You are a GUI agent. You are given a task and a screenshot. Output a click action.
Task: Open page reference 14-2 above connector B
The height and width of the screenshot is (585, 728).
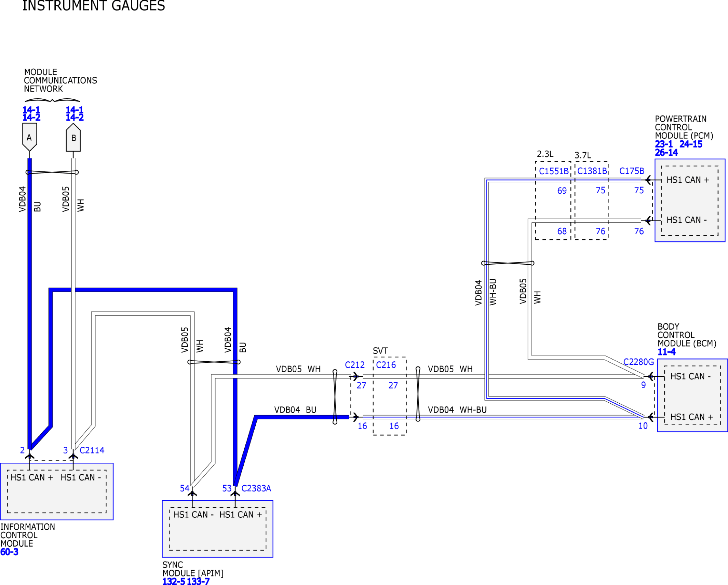point(75,117)
